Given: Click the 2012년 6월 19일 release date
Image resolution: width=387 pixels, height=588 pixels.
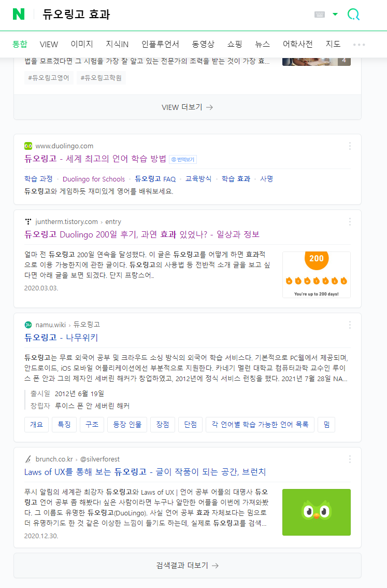Looking at the screenshot, I should pos(79,394).
